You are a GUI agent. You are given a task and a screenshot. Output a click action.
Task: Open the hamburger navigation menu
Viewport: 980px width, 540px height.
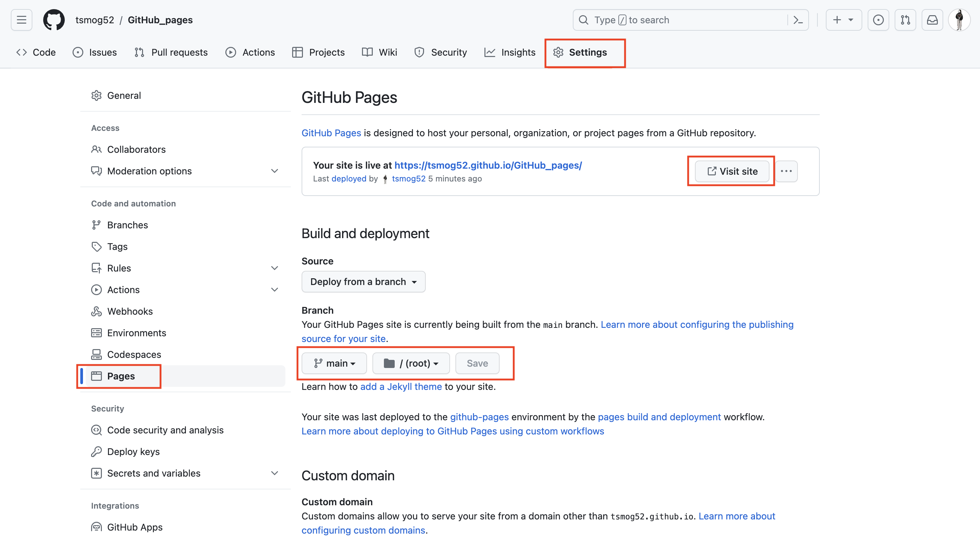coord(21,20)
